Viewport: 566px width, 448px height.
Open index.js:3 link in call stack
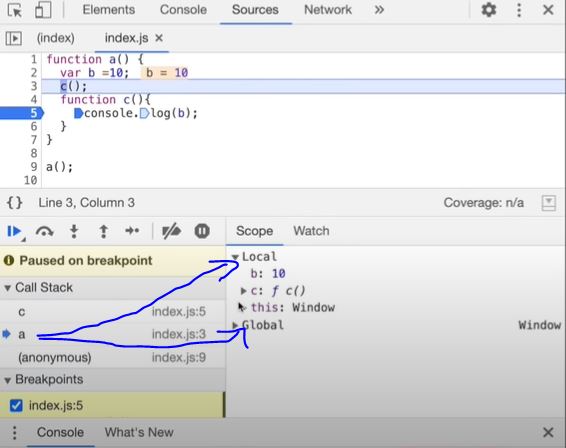tap(179, 334)
